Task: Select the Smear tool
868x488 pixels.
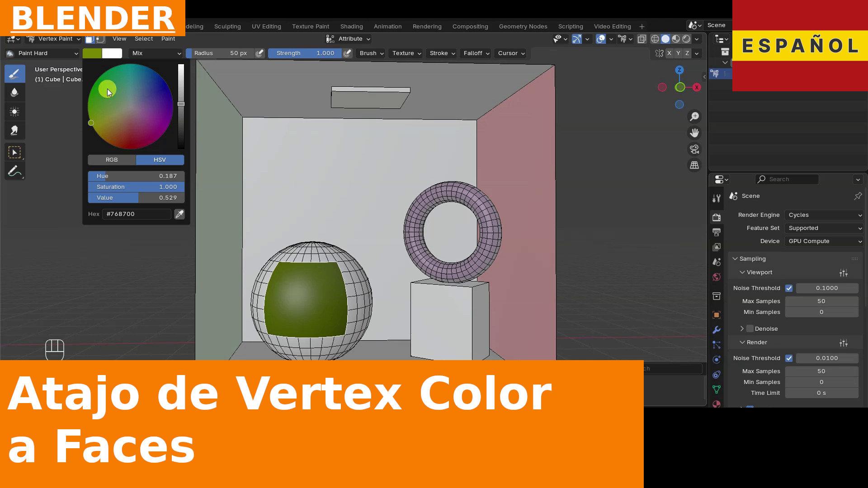Action: tap(14, 131)
